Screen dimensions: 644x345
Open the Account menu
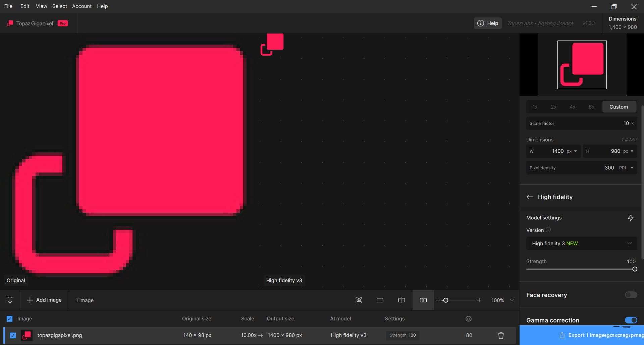pos(82,6)
